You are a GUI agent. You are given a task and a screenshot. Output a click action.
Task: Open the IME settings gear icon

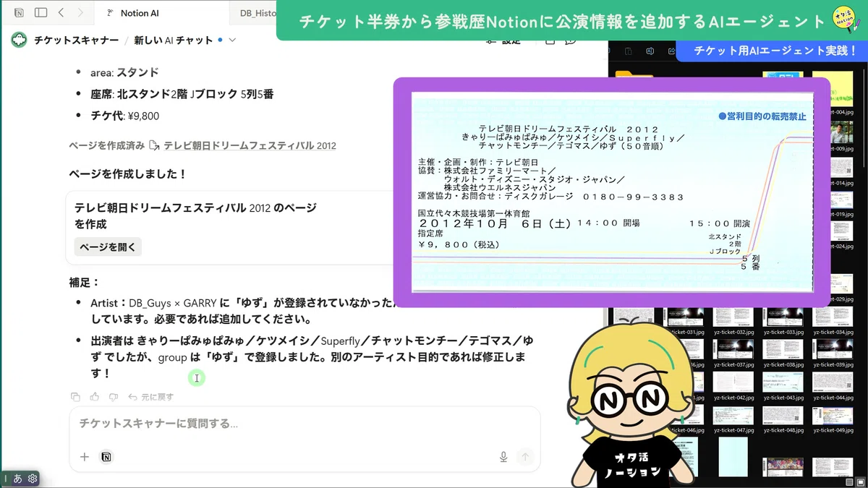point(32,478)
